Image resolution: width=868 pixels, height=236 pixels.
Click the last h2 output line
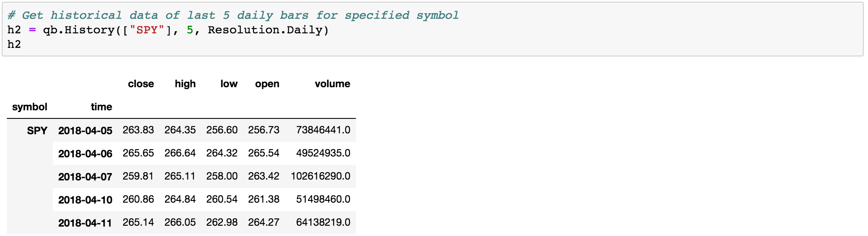coord(14,44)
